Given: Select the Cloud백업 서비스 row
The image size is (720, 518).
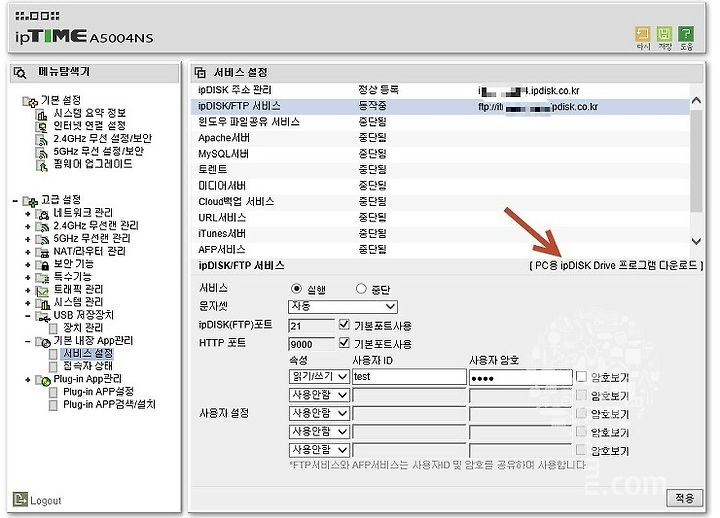Looking at the screenshot, I should (440, 202).
